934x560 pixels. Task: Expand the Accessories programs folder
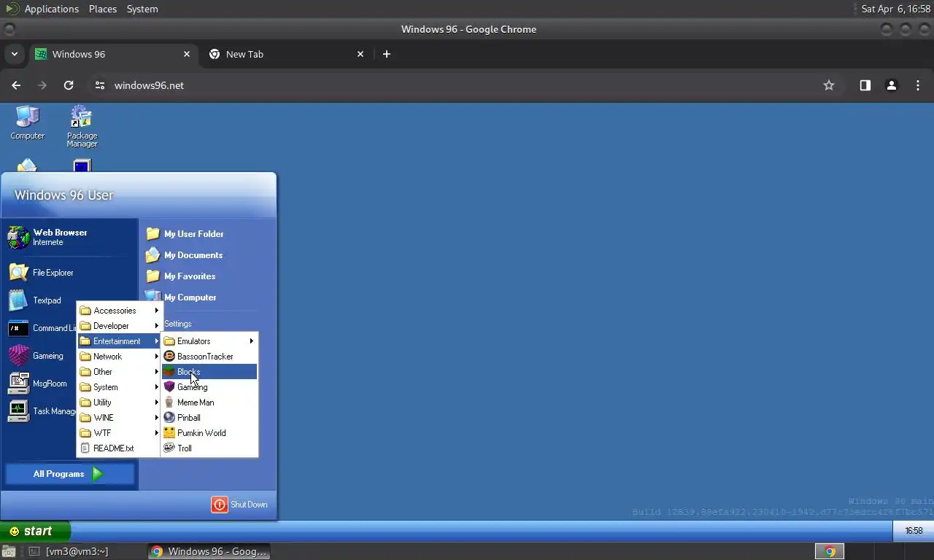(118, 311)
